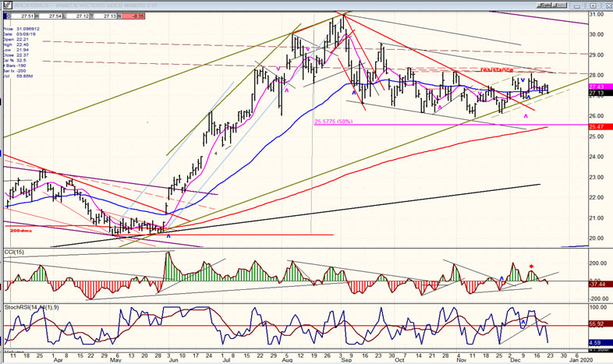
Task: Click the red 25.47 price tag on the axis
Action: coord(597,127)
